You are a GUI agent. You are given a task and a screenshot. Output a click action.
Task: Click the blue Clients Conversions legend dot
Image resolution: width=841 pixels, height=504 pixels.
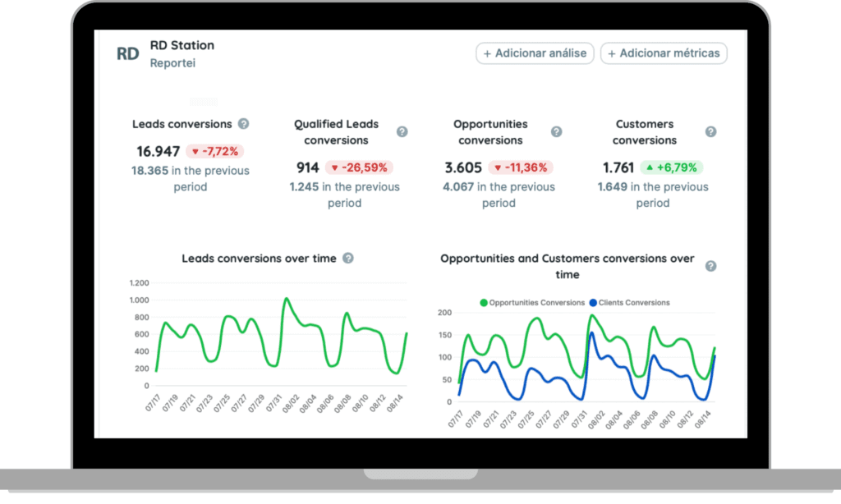coord(593,303)
